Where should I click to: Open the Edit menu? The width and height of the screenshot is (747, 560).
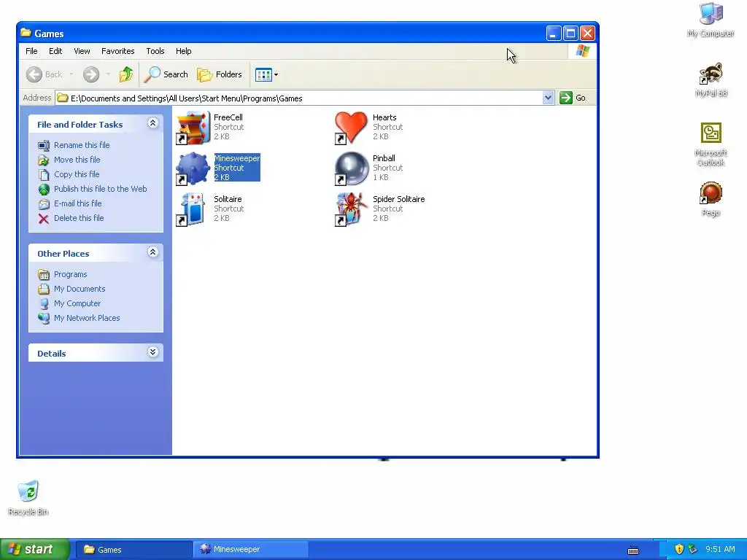(55, 51)
